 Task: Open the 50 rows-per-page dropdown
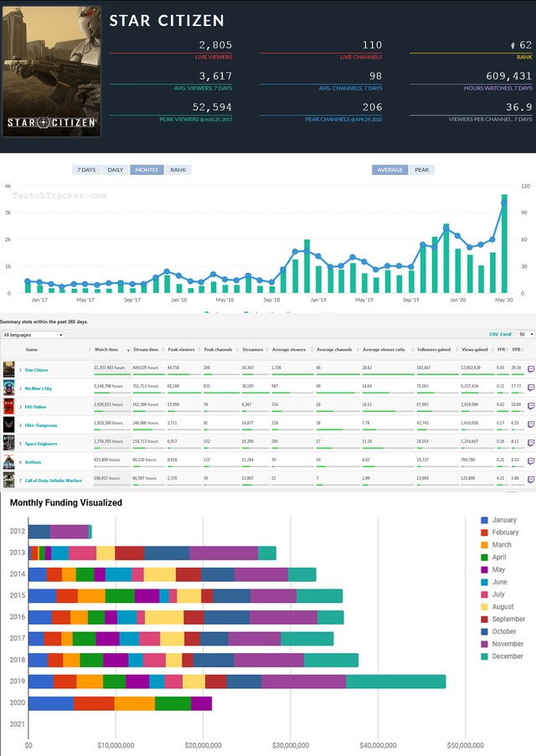click(526, 334)
